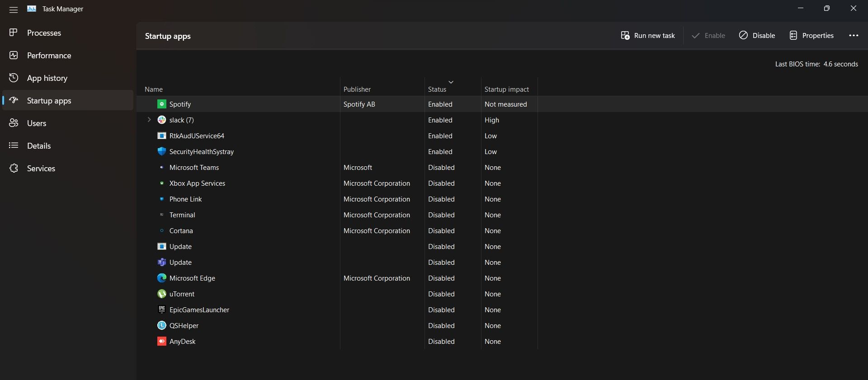Click Not measured impact cell
Screen dimensions: 868x380
click(506, 104)
